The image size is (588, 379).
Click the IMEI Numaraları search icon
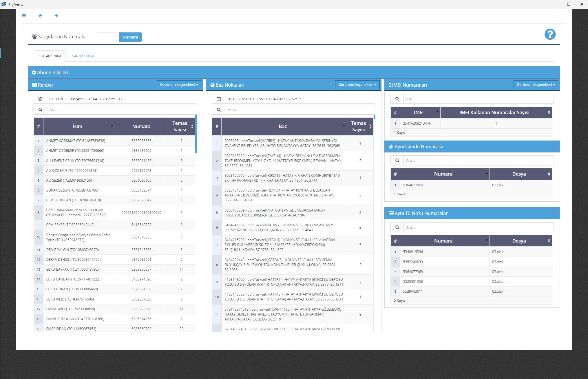pos(397,99)
